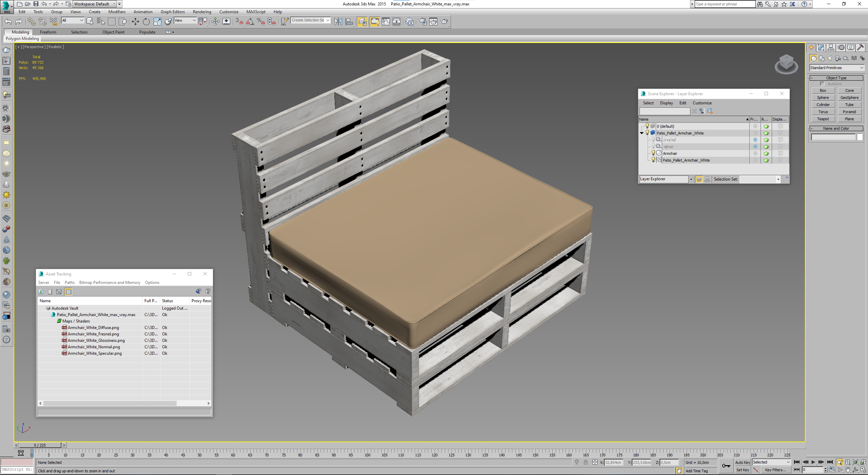
Task: Collapse the Patio_Pallet_Armchair_White layer tree
Action: (642, 133)
